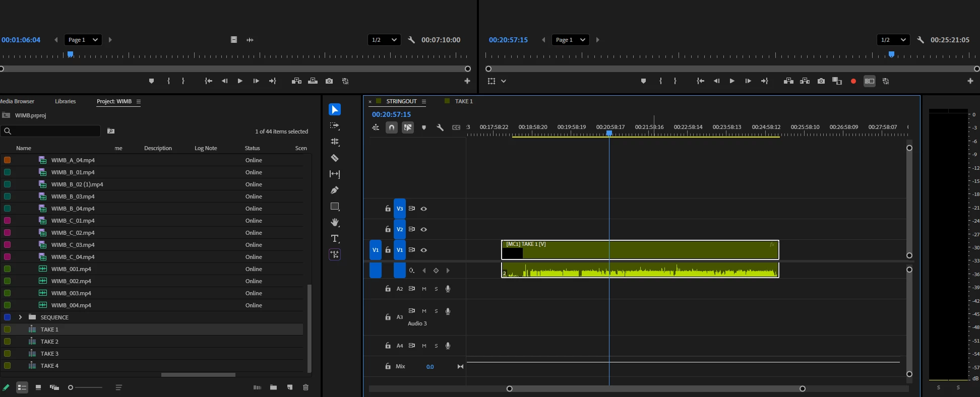This screenshot has height=397, width=980.
Task: Play the Program monitor
Action: [x=732, y=81]
